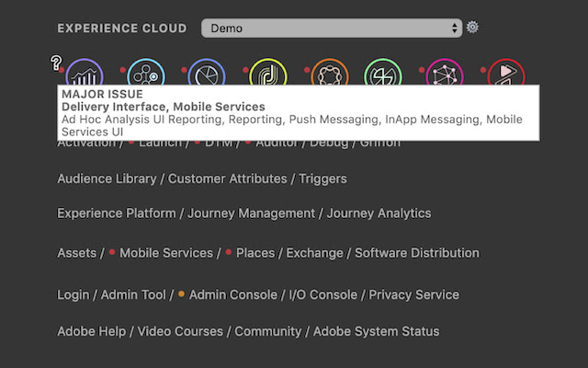Open the Exchange link
The height and width of the screenshot is (368, 588).
point(314,253)
